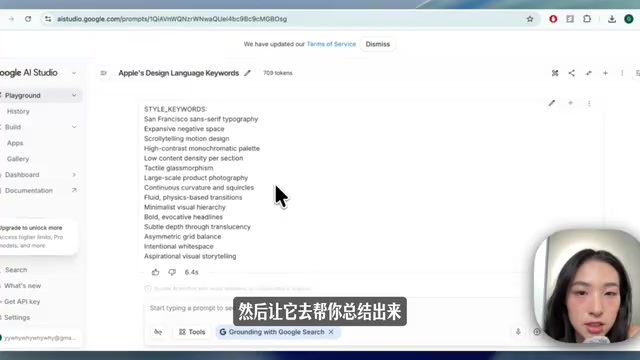This screenshot has width=640, height=360.
Task: Click the sparkle icon above the response
Action: click(x=570, y=103)
